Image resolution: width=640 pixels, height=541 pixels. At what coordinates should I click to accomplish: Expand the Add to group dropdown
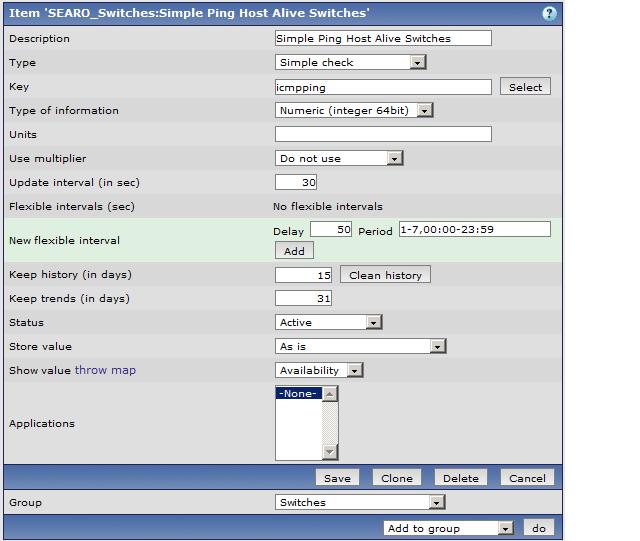click(x=449, y=528)
